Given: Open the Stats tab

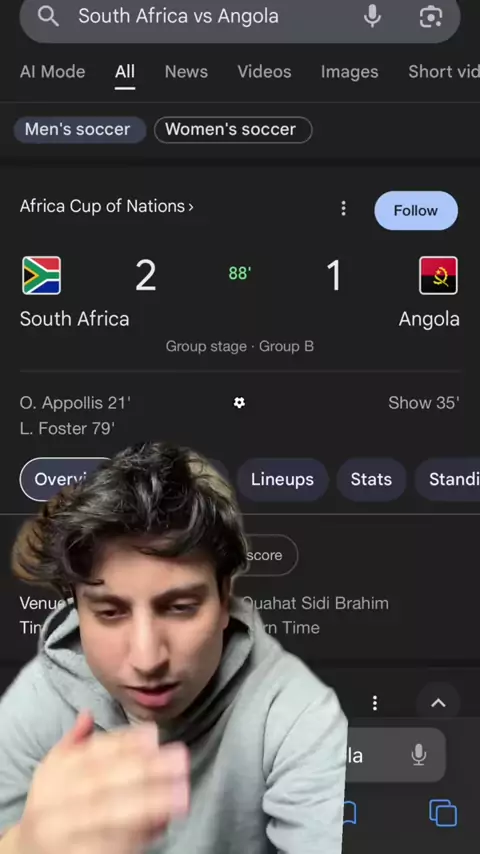Looking at the screenshot, I should point(371,479).
